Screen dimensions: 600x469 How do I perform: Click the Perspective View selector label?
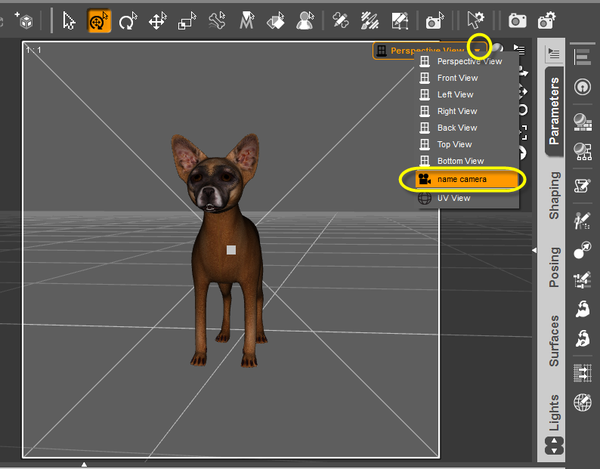[427, 50]
